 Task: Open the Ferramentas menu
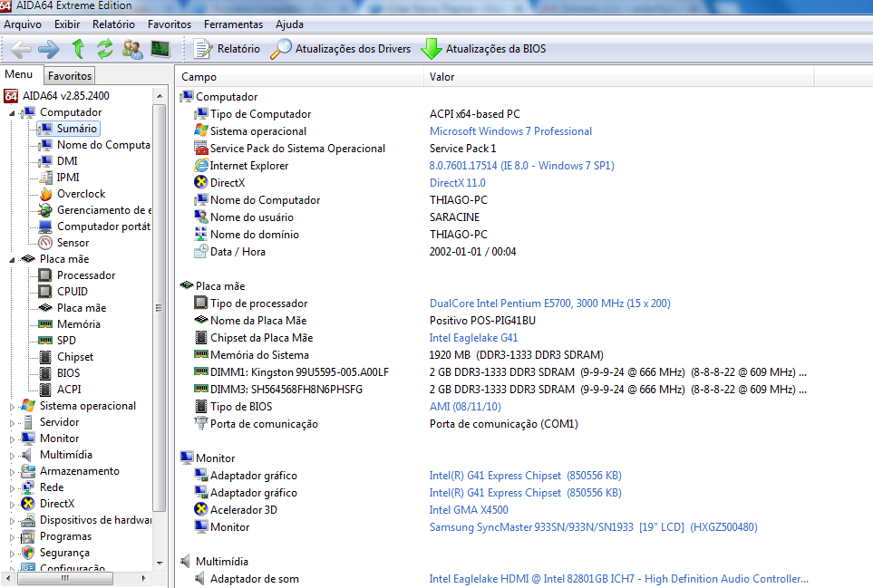point(233,24)
